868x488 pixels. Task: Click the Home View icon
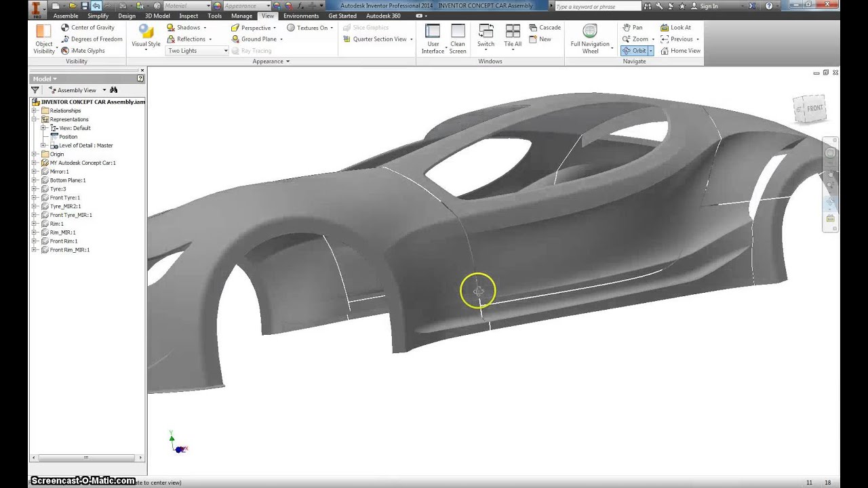click(x=681, y=50)
